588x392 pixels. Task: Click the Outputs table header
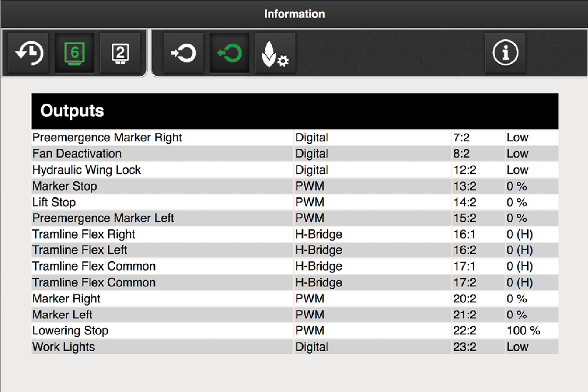click(294, 111)
